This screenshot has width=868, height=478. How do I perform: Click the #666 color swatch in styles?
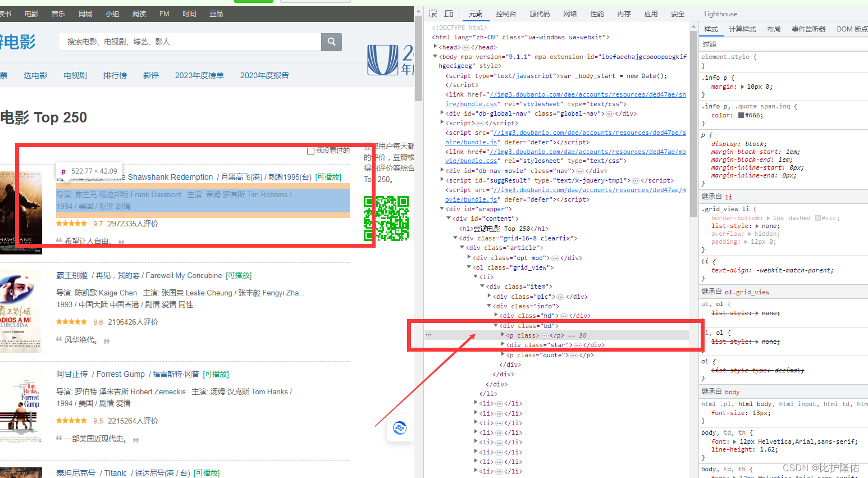pyautogui.click(x=741, y=116)
